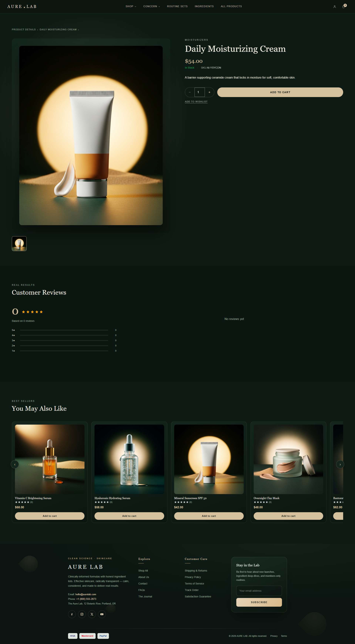Screen dimensions: 355x644
Task: Click Mineral Sunscreen SPF 50 title
Action: click(x=190, y=498)
